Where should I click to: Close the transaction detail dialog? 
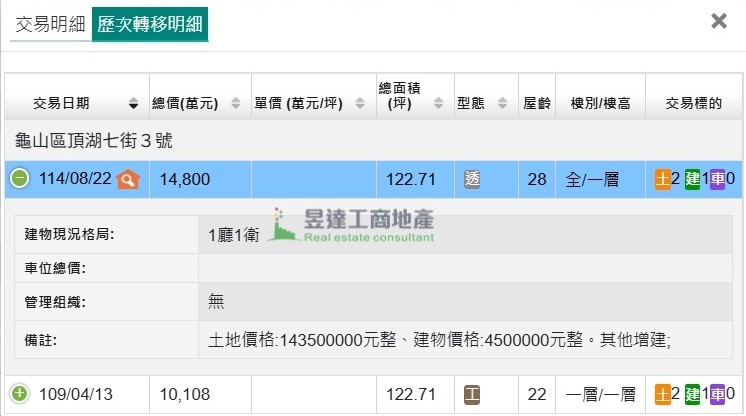718,21
